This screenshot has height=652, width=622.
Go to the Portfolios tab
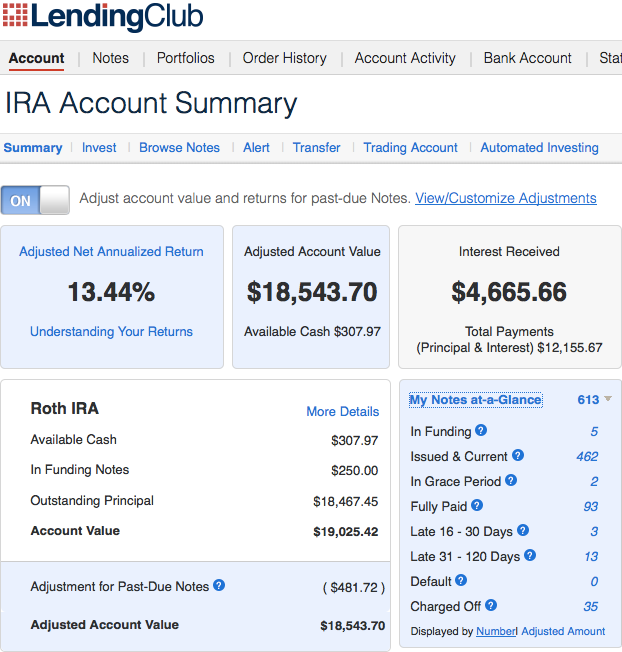tap(185, 58)
